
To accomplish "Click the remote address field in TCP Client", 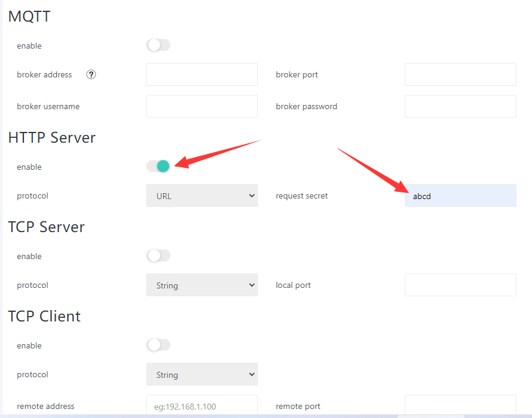I will (x=202, y=406).
